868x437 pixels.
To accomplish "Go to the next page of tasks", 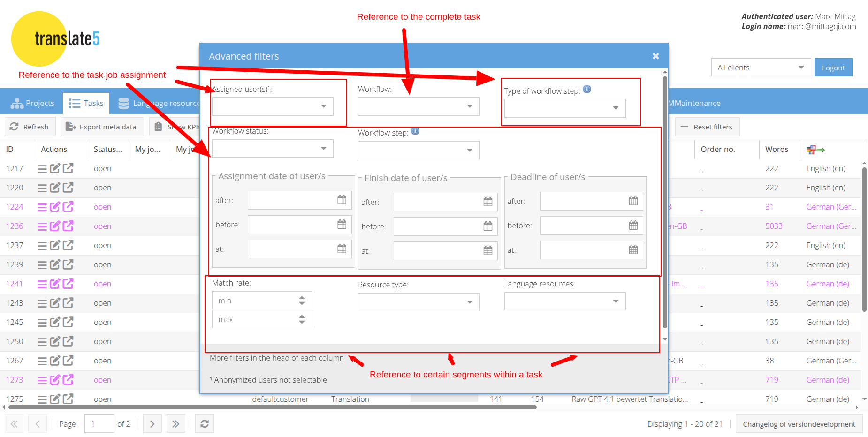I will 152,424.
